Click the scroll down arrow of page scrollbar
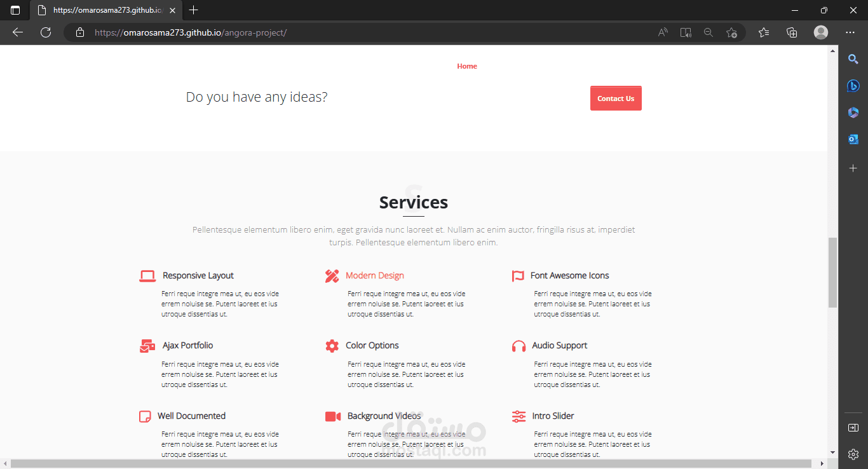 [833, 452]
